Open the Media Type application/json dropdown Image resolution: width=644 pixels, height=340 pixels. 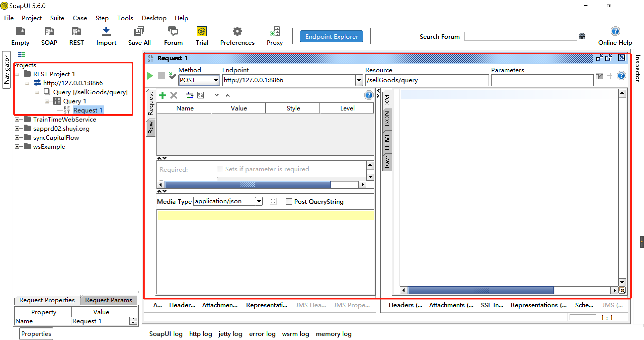(258, 201)
